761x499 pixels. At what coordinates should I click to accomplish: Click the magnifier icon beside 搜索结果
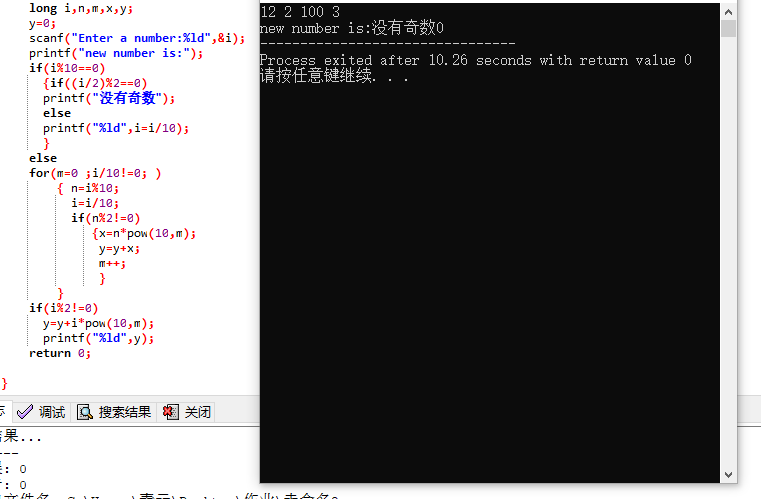(85, 412)
